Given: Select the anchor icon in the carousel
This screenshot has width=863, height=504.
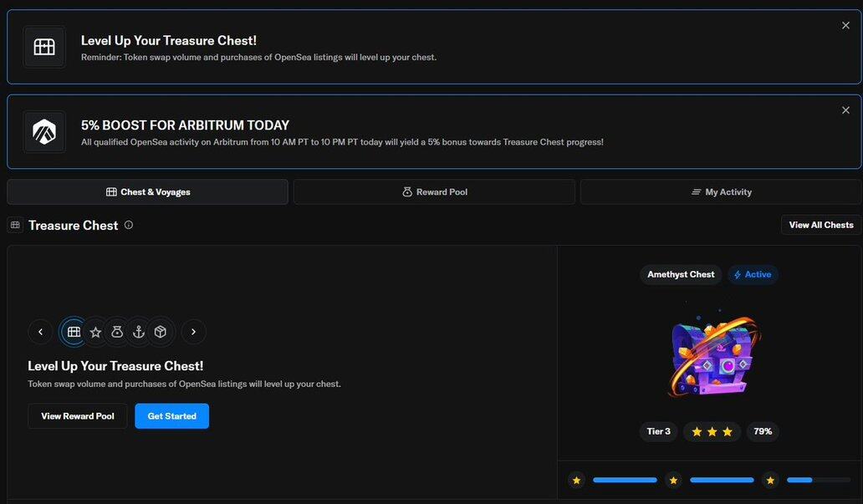Looking at the screenshot, I should (x=139, y=332).
